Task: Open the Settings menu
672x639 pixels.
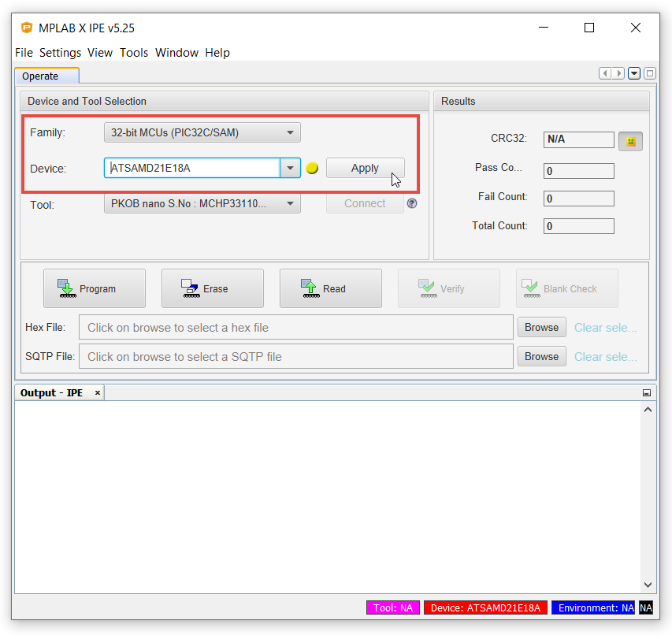Action: pos(60,53)
